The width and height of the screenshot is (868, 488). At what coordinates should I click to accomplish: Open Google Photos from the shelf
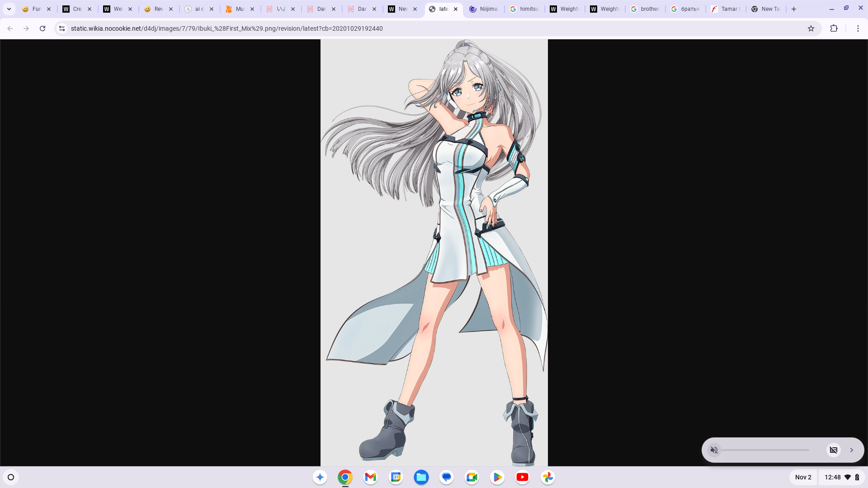(x=548, y=477)
